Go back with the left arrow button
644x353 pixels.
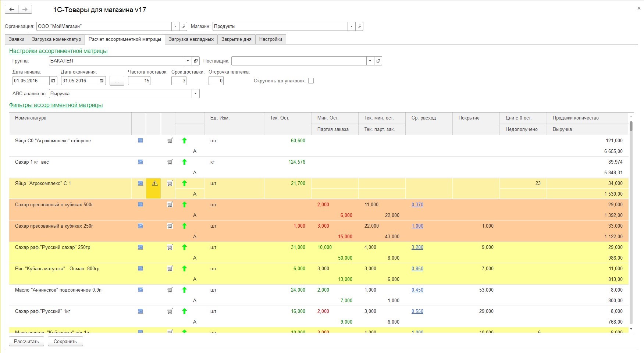click(12, 9)
